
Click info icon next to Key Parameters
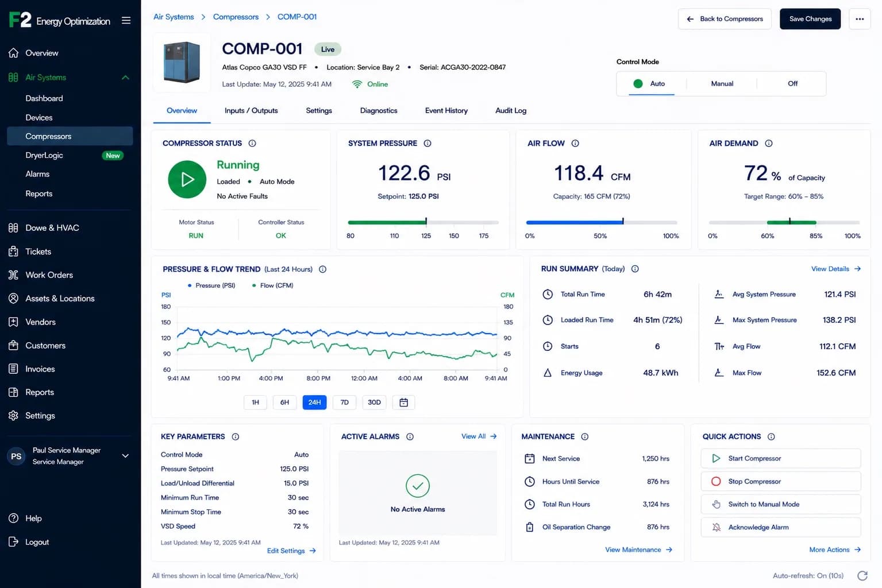236,437
